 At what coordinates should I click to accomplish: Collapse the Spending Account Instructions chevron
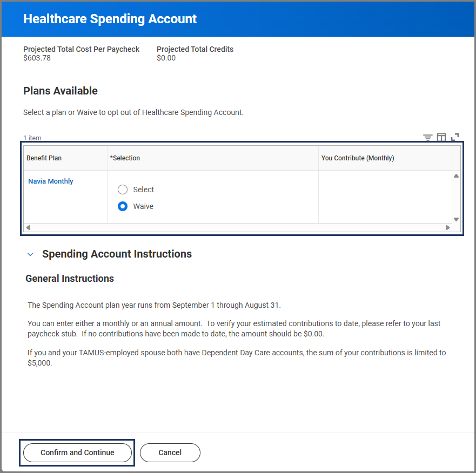30,254
